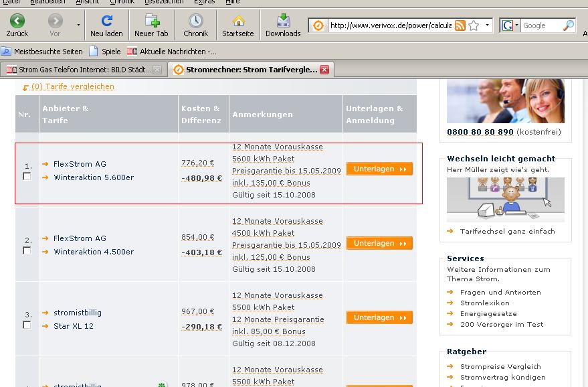The width and height of the screenshot is (588, 387).
Task: Open the Chronik menu in menu bar
Action: point(122,2)
